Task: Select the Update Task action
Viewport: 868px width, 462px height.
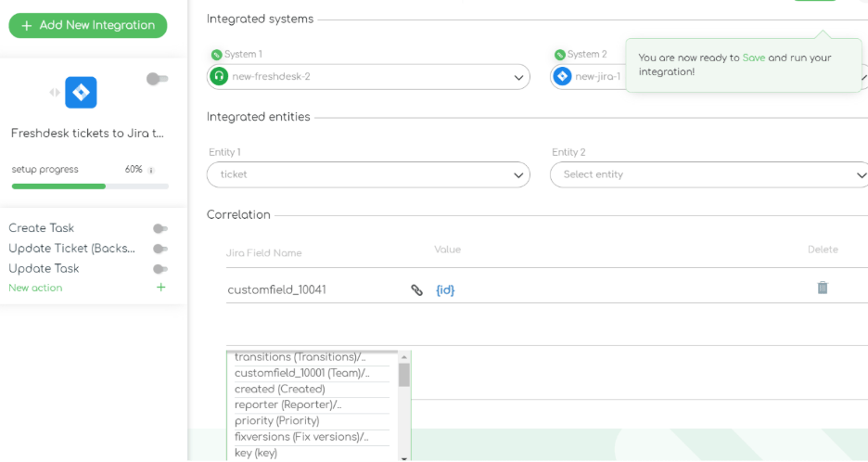Action: (x=45, y=269)
